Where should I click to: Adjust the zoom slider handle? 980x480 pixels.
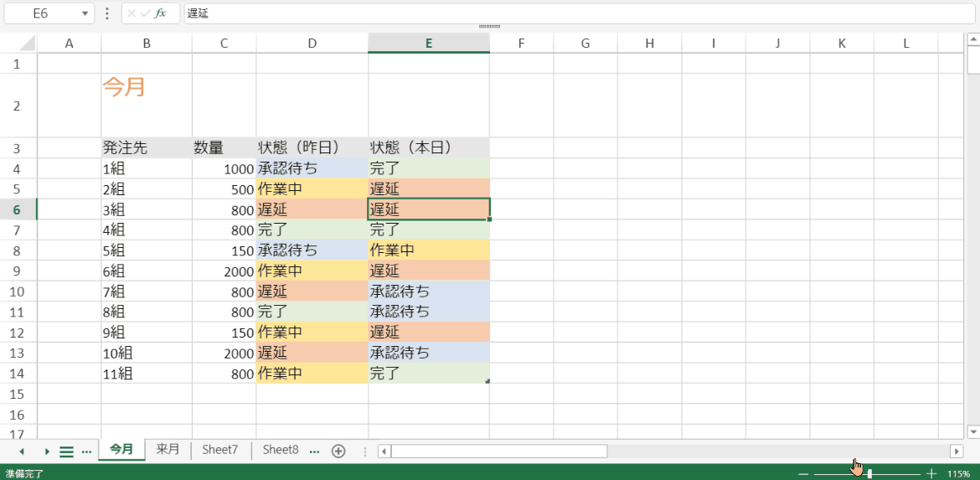[869, 474]
